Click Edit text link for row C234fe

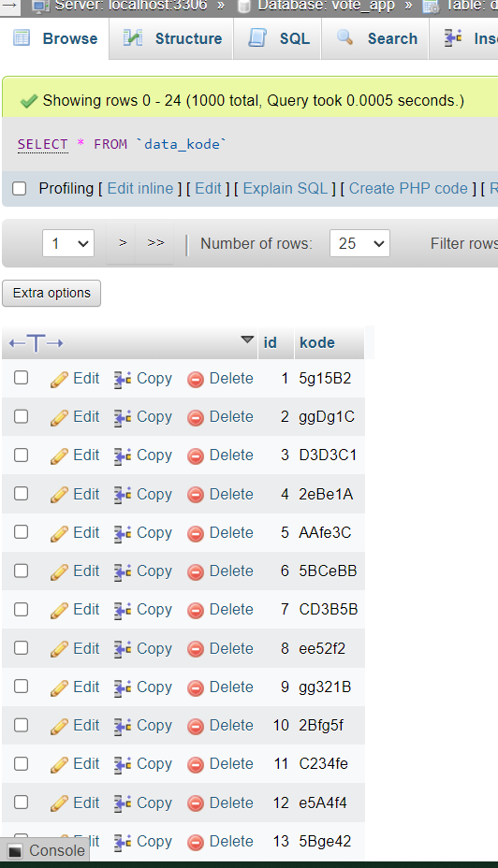tap(86, 764)
